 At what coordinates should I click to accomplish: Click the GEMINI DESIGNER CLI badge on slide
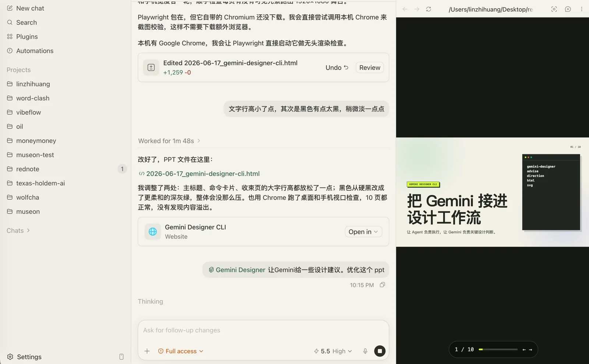423,184
